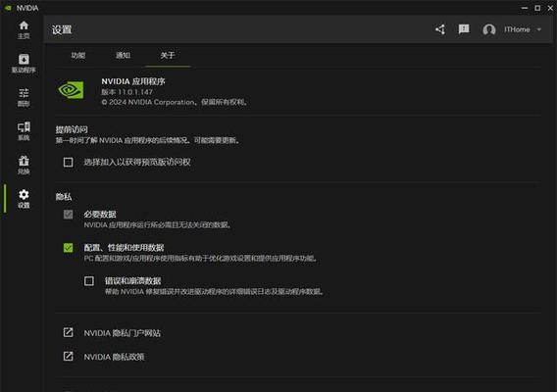Click the 提前访问 section heading
Screen dimensions: 557x392
[x=72, y=129]
